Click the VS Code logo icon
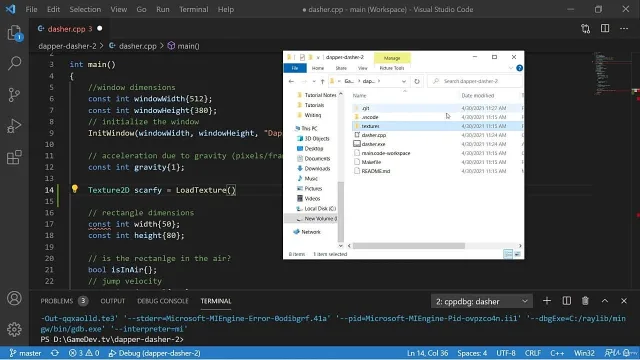The image size is (640, 360). coord(11,9)
